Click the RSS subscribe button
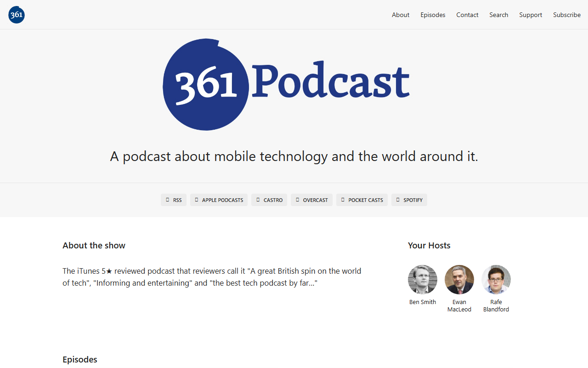588x368 pixels. [x=174, y=200]
